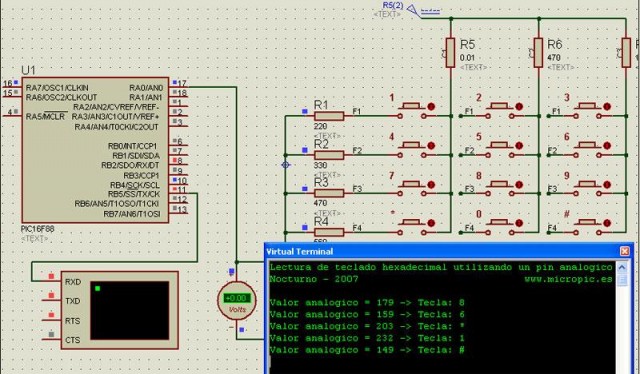This screenshot has width=640, height=374.
Task: Click the 'RB2/SDO/RX/DT' pin name
Action: 131,165
